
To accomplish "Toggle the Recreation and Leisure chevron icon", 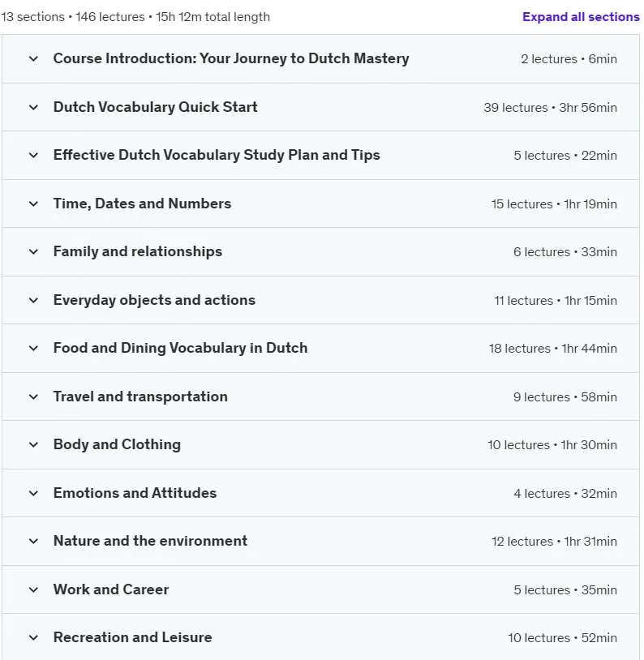I will (x=33, y=637).
